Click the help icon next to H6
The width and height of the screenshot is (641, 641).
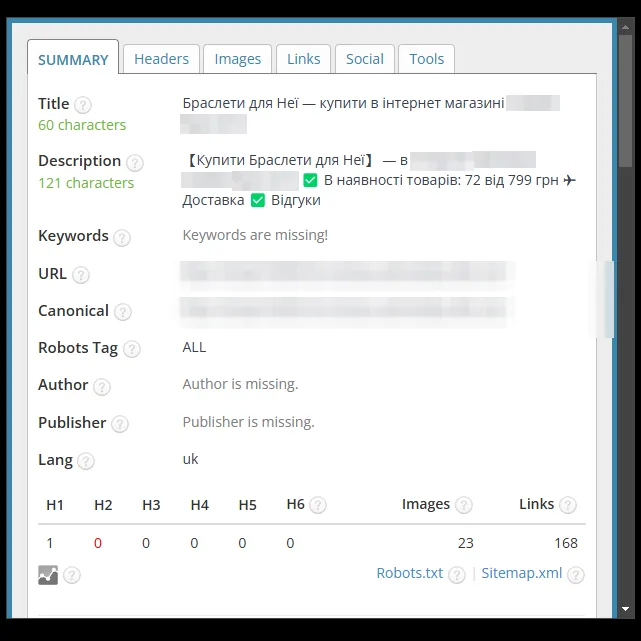pos(318,505)
